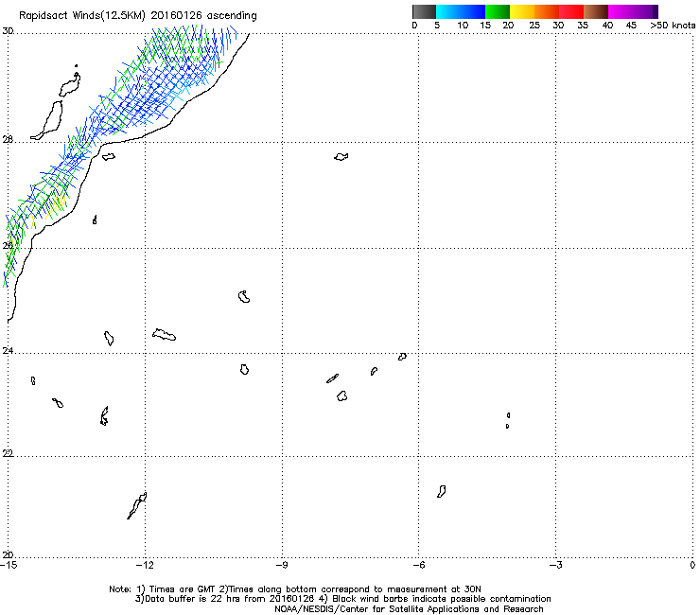Click the cyan 5-10 knots legend color
Screen dimensions: 700x615
(x=447, y=11)
